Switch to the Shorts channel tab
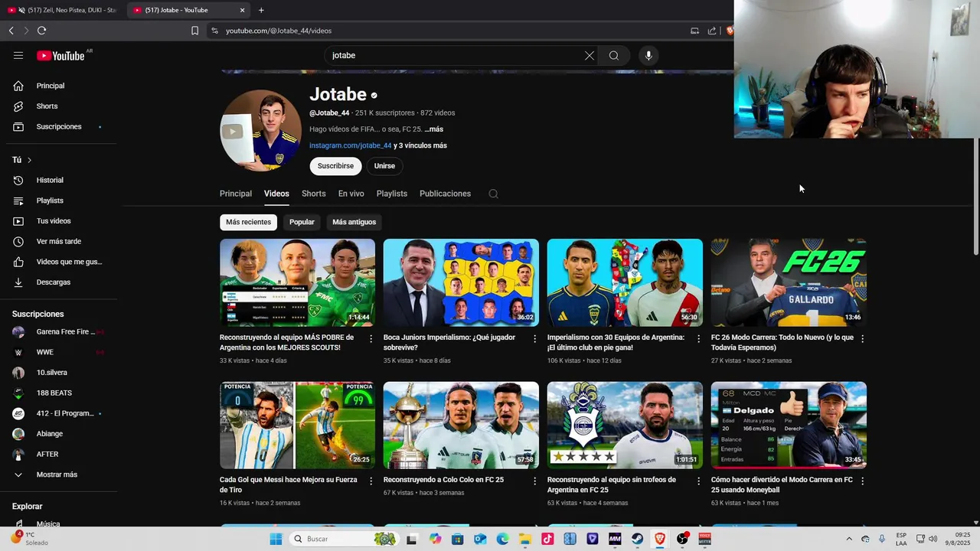 pos(313,194)
